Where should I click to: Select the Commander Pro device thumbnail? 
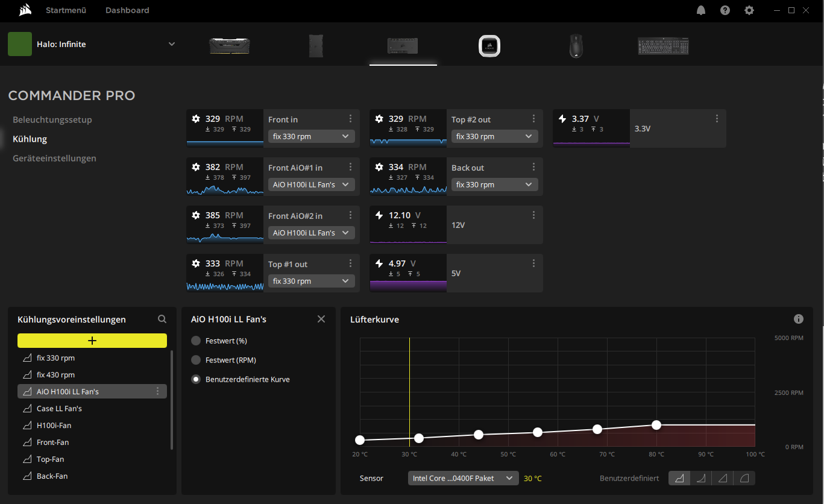(x=403, y=46)
